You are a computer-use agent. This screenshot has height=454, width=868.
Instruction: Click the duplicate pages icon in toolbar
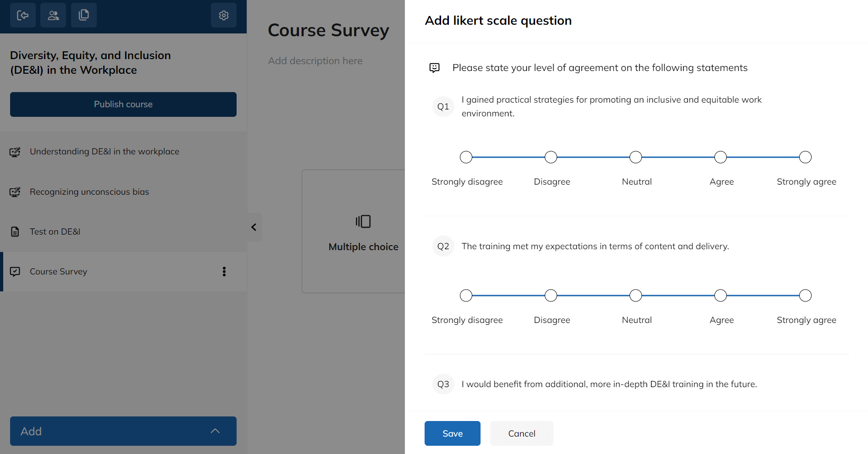pyautogui.click(x=84, y=15)
